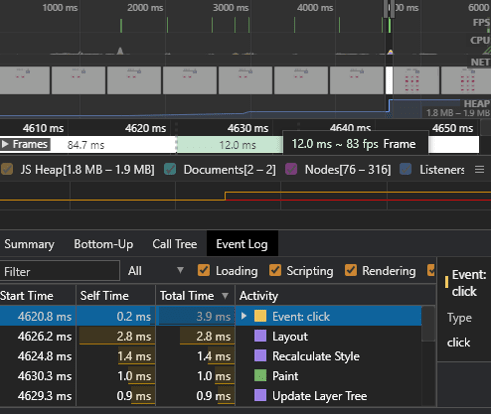Uncheck the Rendering category checkbox

pos(351,270)
